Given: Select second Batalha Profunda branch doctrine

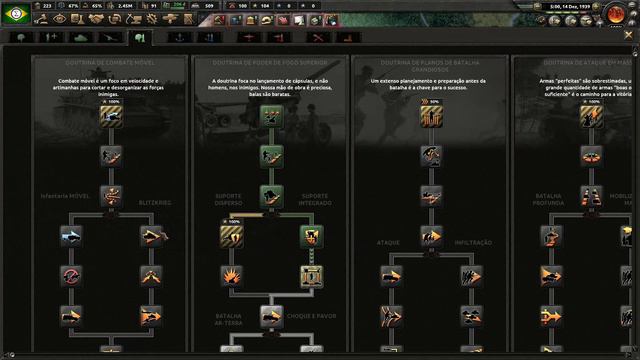Looking at the screenshot, I should pyautogui.click(x=551, y=276).
